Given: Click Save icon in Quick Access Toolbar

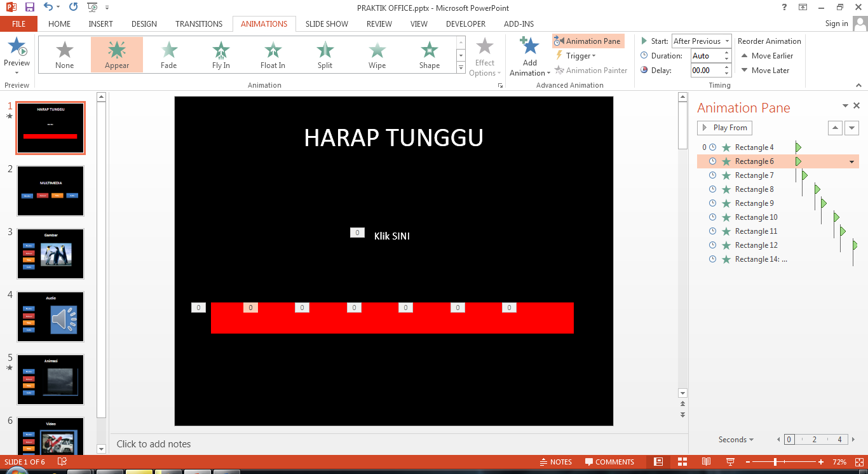Looking at the screenshot, I should pyautogui.click(x=30, y=8).
